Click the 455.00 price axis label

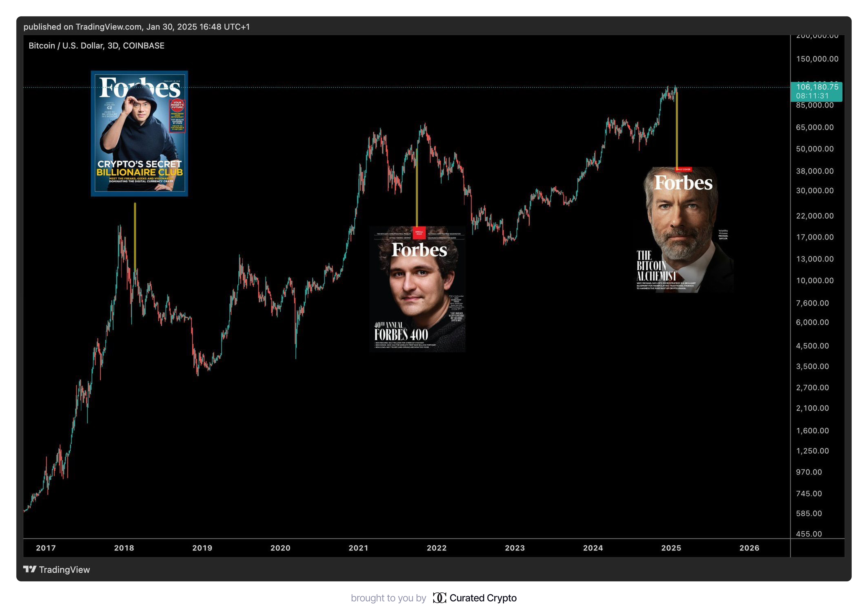click(809, 534)
